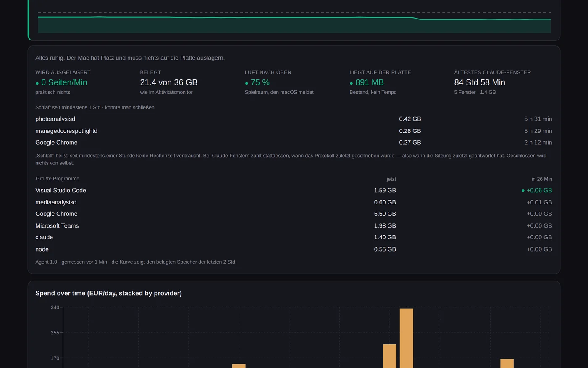Click the green dot before +0.06 GB
This screenshot has height=368, width=588.
coord(523,191)
